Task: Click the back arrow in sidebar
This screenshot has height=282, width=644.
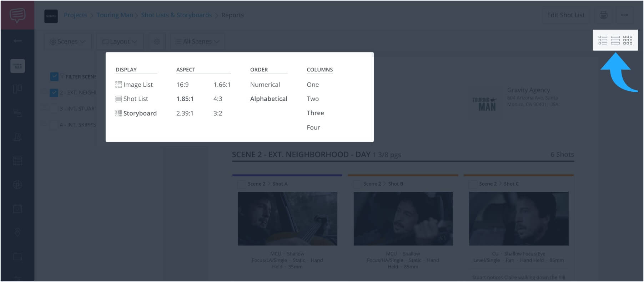Action: tap(17, 41)
